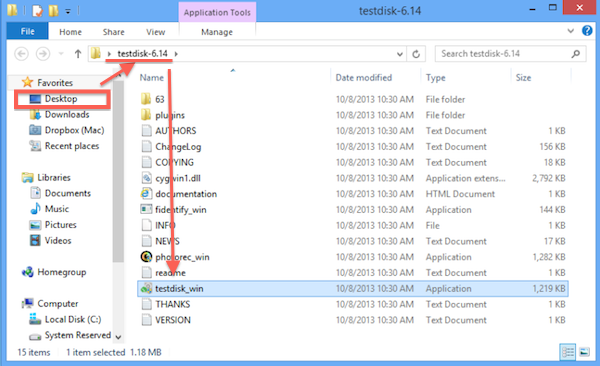Select the ChangeLog file icon
The image size is (600, 366).
point(146,147)
